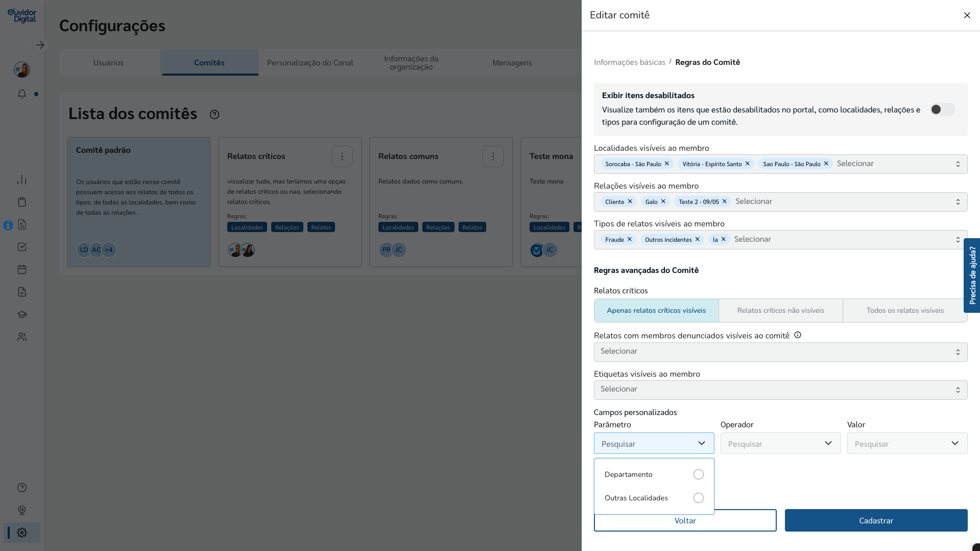Remove the Teste 2 - 09/05 tag

click(724, 201)
